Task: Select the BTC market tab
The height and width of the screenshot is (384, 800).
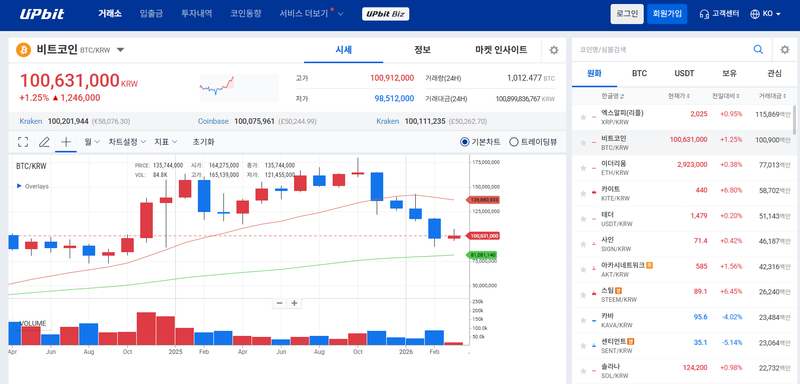Action: 639,73
